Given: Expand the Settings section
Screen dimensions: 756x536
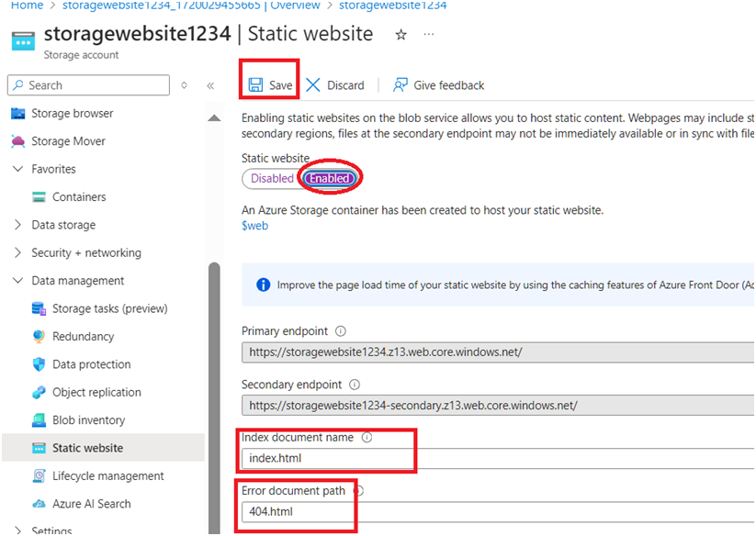Looking at the screenshot, I should [17, 530].
